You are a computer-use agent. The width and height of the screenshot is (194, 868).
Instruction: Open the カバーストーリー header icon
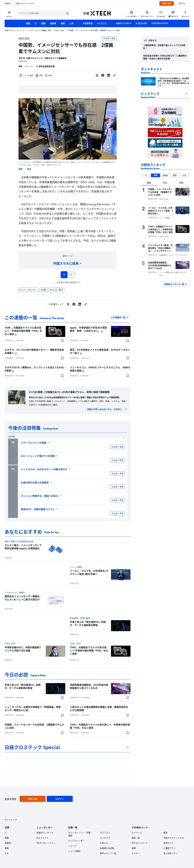coord(147,12)
